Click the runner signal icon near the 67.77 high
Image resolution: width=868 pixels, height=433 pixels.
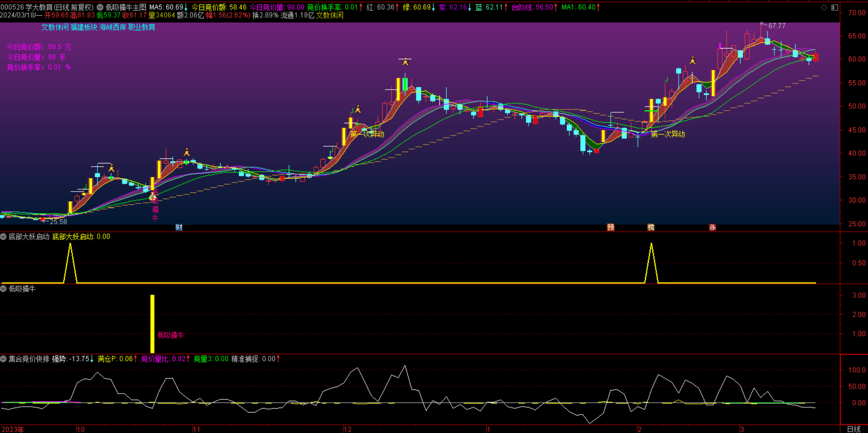pyautogui.click(x=692, y=60)
